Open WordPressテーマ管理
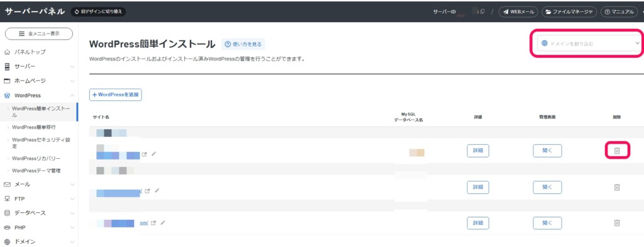 pyautogui.click(x=36, y=171)
